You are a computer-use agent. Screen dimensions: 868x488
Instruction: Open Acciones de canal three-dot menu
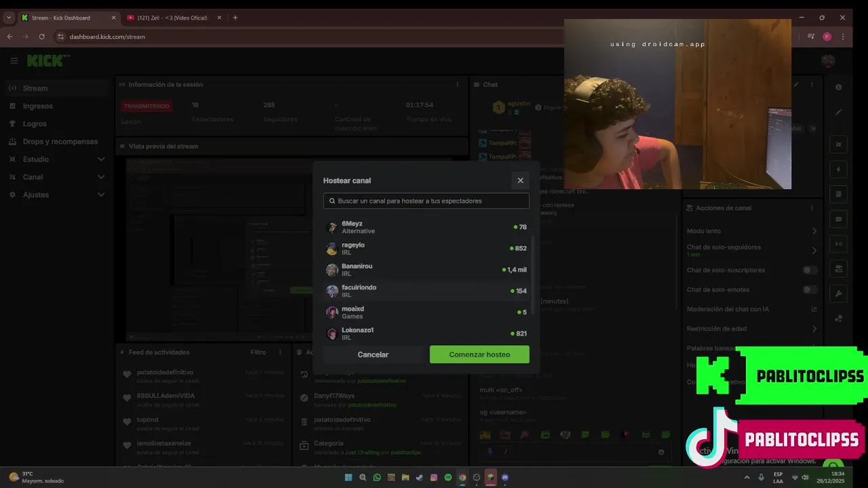(x=812, y=208)
